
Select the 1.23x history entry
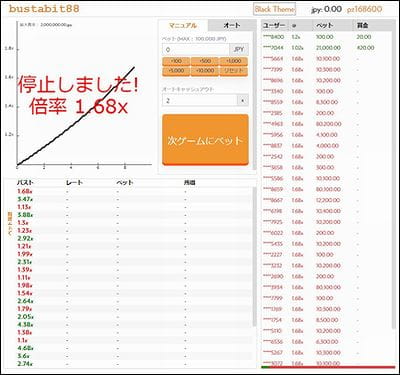[x=25, y=231]
